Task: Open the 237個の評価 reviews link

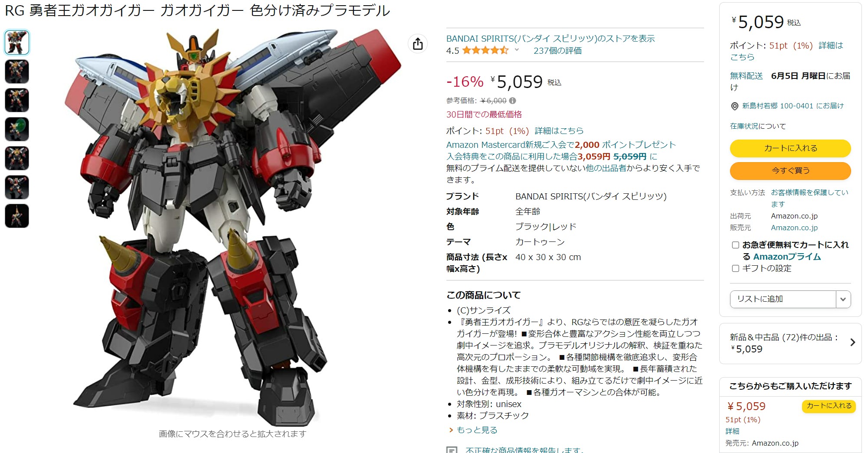Action: [557, 51]
